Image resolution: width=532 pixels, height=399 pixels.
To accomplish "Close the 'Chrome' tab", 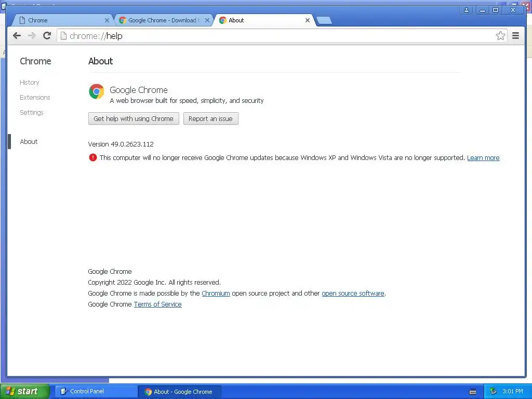I will [107, 20].
